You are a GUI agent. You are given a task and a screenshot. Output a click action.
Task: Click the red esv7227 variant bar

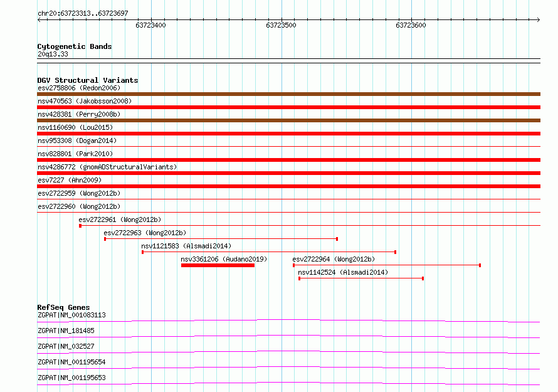[x=288, y=186]
